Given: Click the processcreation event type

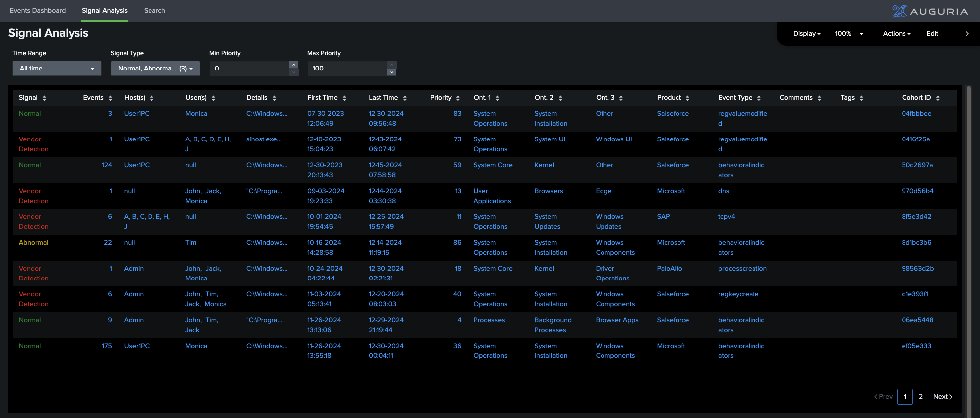Looking at the screenshot, I should (x=743, y=269).
